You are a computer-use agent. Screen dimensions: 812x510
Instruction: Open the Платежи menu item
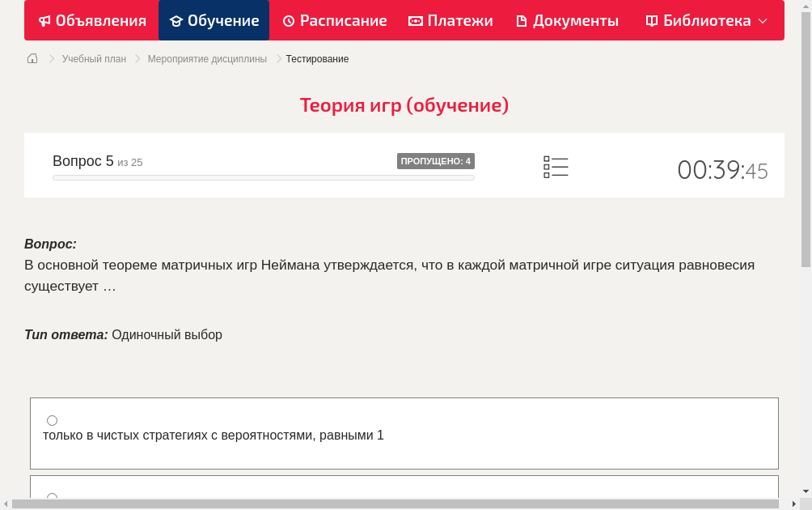tap(459, 21)
